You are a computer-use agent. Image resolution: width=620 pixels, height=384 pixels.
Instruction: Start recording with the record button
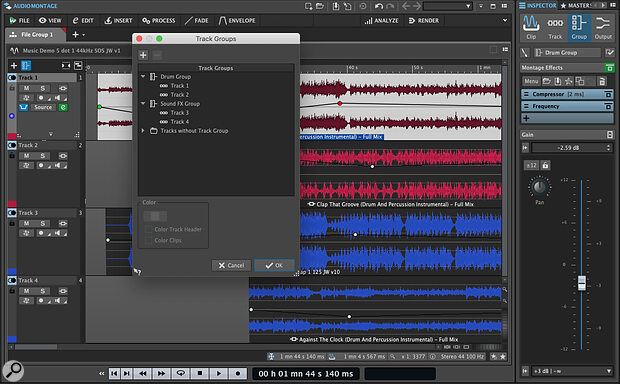(x=238, y=373)
